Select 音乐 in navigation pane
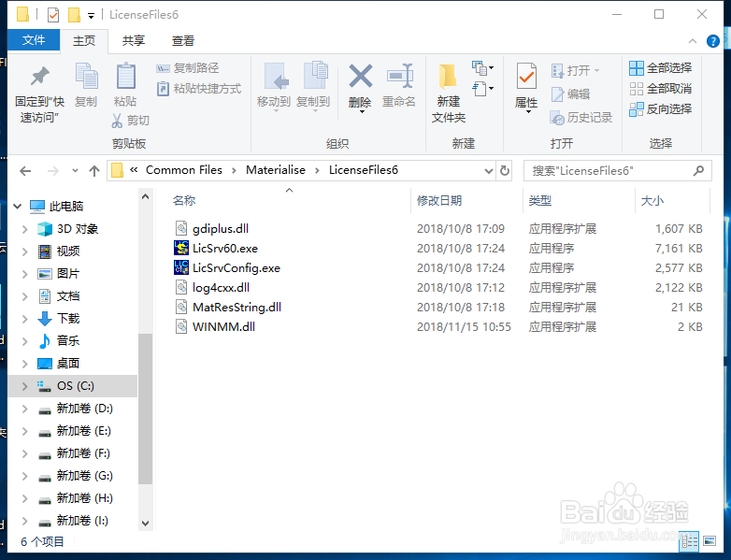The height and width of the screenshot is (560, 731). pos(68,341)
